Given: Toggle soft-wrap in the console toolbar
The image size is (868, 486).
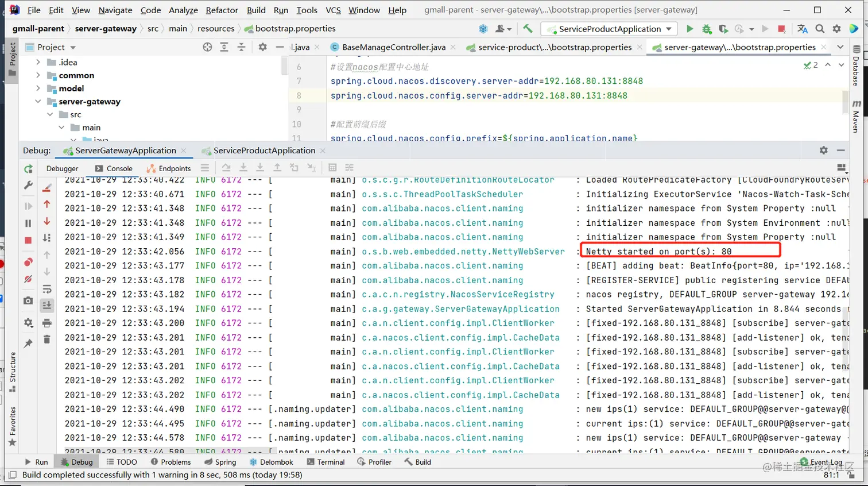Looking at the screenshot, I should coord(47,289).
